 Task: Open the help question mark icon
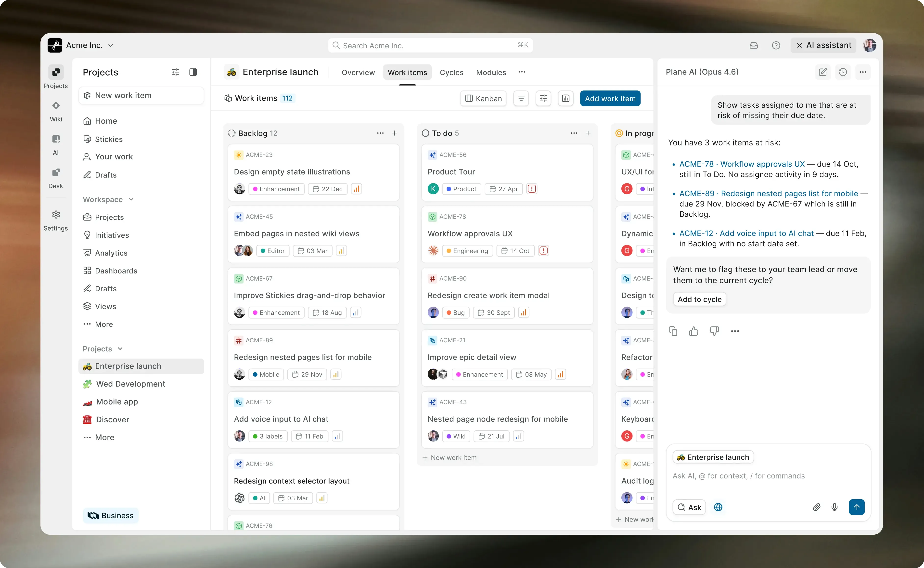point(776,45)
